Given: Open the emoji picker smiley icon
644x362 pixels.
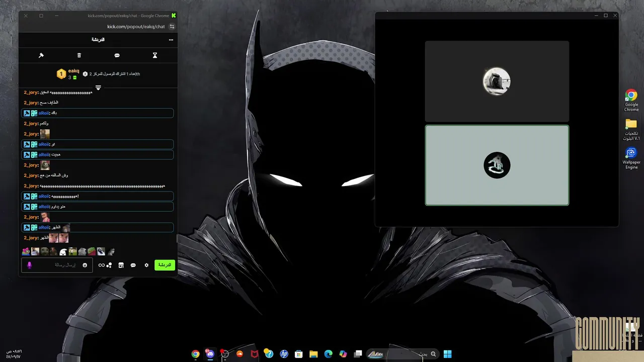Looking at the screenshot, I should pos(85,265).
